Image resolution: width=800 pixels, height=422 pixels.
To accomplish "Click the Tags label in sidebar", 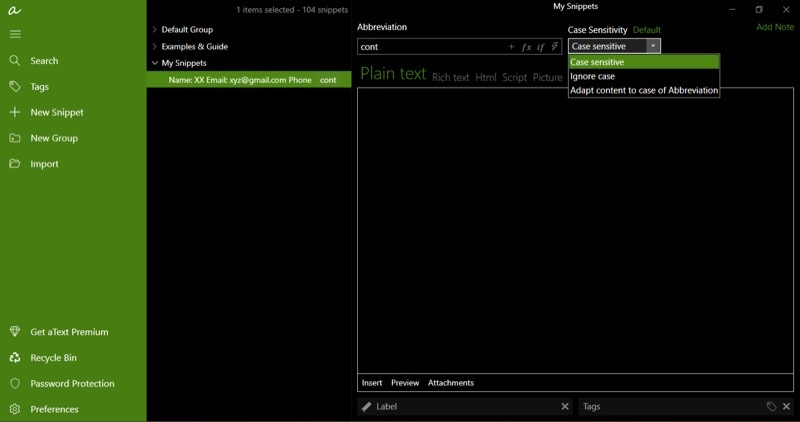I will pyautogui.click(x=39, y=87).
